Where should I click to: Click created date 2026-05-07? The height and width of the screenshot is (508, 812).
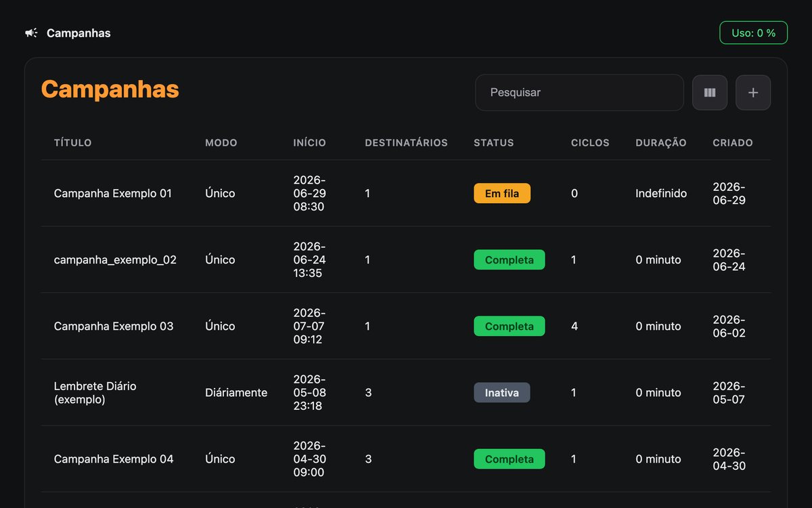point(729,392)
